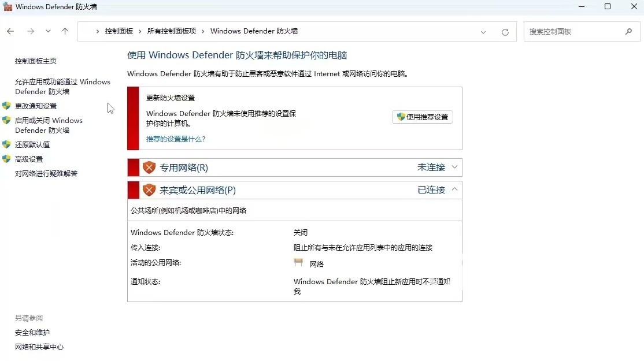Click 所有控制面板项 in the breadcrumb

click(x=171, y=31)
